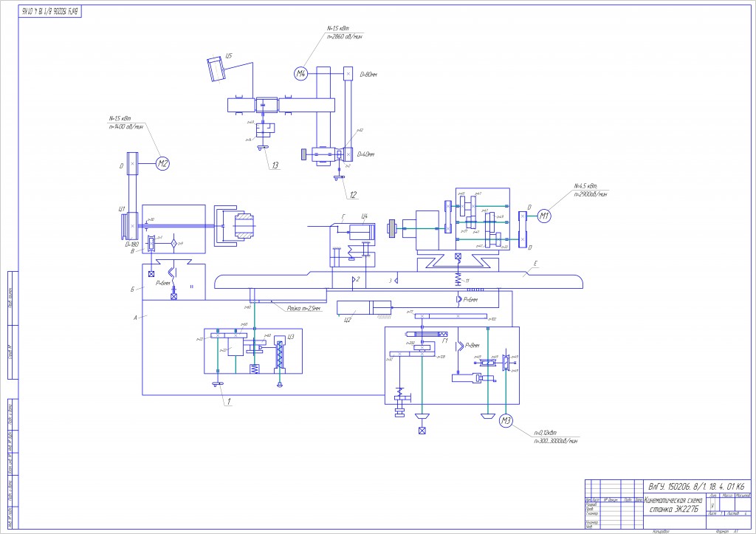
Task: Select the 'n=2860 об/мин' speed label
Action: pyautogui.click(x=344, y=37)
